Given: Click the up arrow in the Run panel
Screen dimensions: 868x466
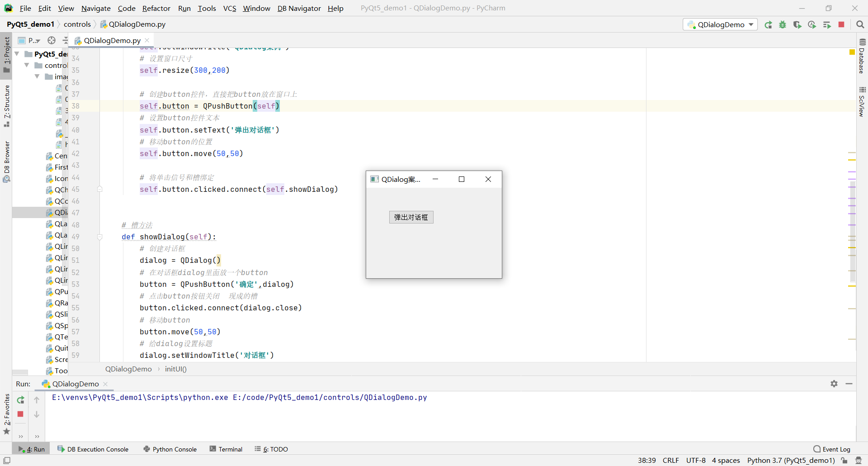Looking at the screenshot, I should coord(37,400).
